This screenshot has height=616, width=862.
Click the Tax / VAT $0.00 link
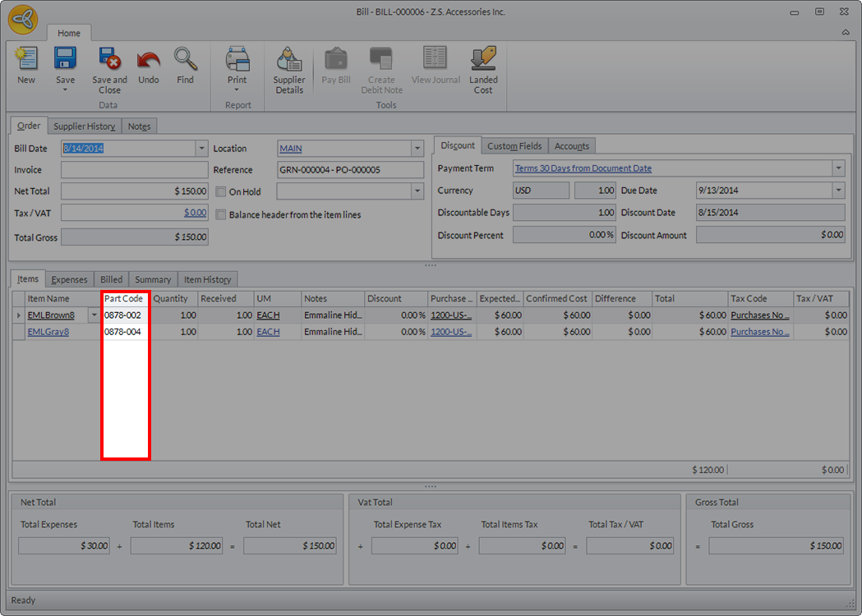point(195,213)
